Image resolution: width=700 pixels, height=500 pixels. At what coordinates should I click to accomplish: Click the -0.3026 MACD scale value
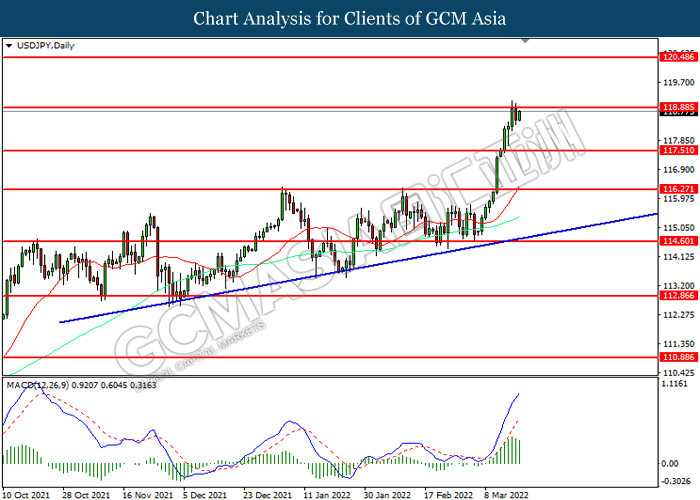675,481
